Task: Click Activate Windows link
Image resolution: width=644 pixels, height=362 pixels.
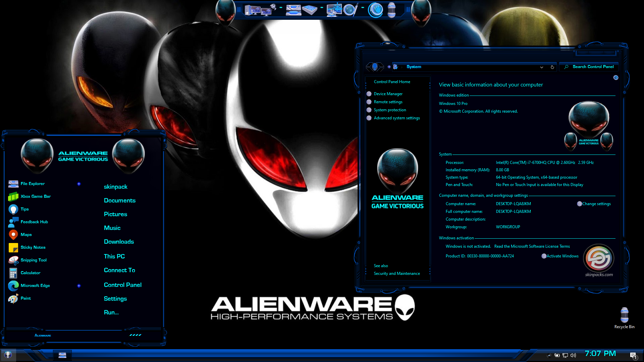Action: 562,256
